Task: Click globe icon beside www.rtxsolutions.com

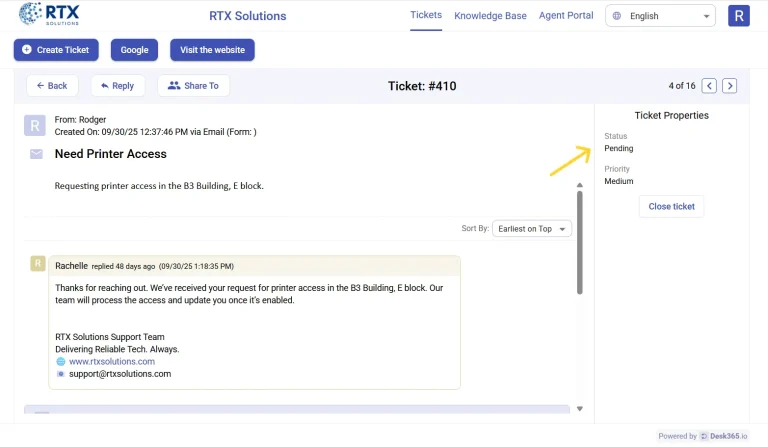Action: coord(61,361)
